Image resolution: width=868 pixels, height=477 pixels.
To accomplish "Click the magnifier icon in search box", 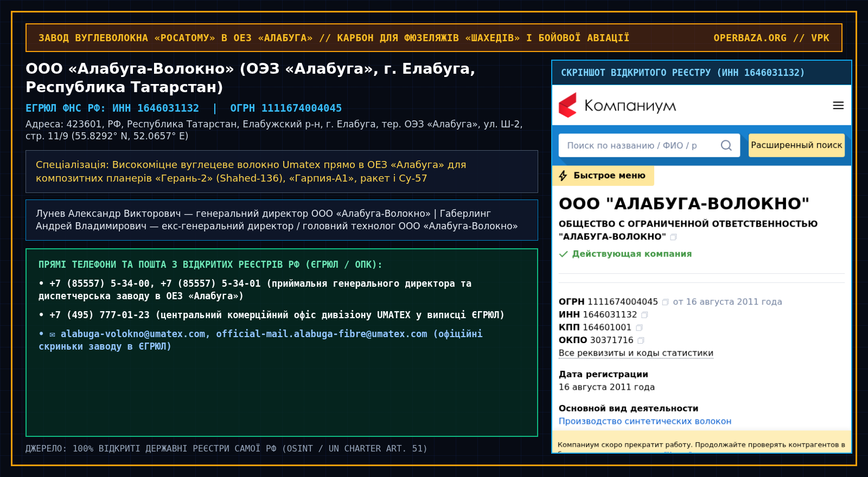I will pyautogui.click(x=726, y=145).
